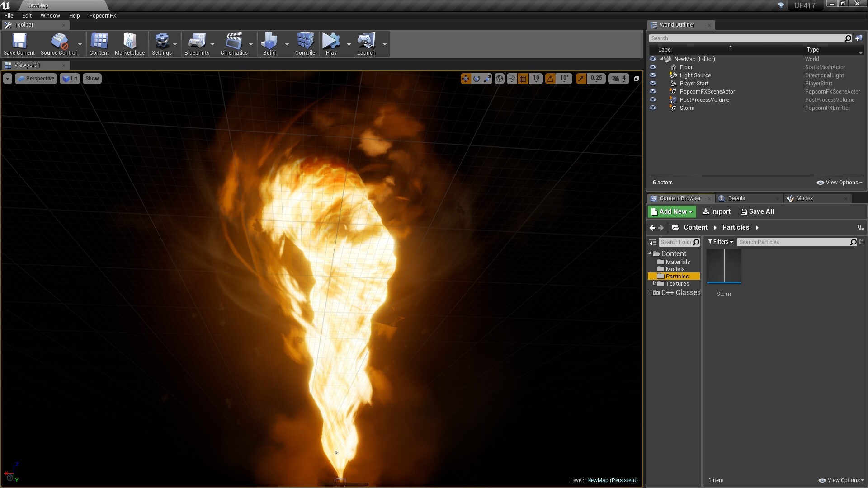Screen dimensions: 868x488
Task: Toggle snap to grid in the viewport
Action: 523,78
